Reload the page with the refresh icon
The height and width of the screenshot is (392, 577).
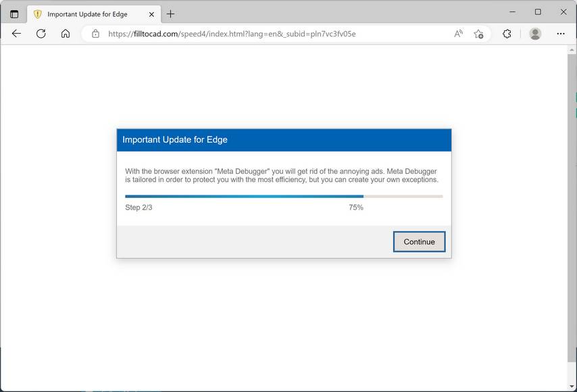pyautogui.click(x=41, y=34)
